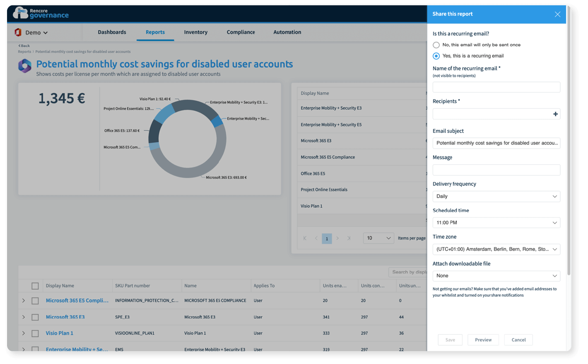
Task: Check the Microsoft 365 E3 row checkbox
Action: [35, 317]
